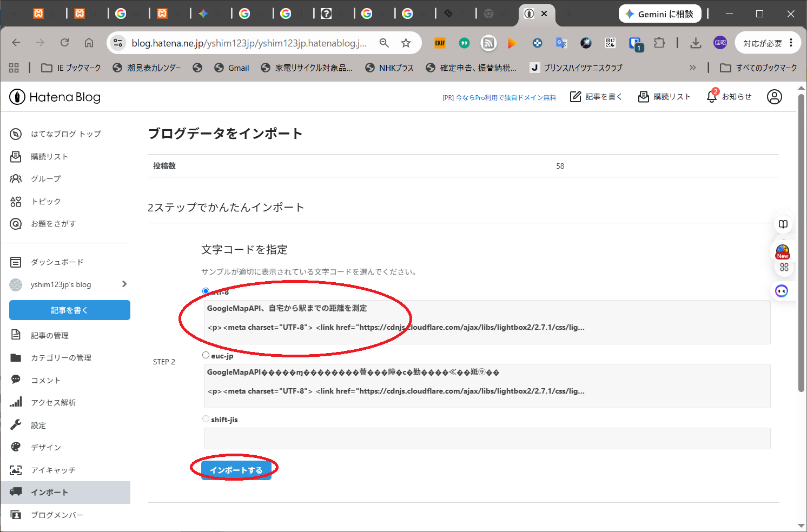Open the RSS feed extension
The image size is (807, 532).
tap(488, 43)
